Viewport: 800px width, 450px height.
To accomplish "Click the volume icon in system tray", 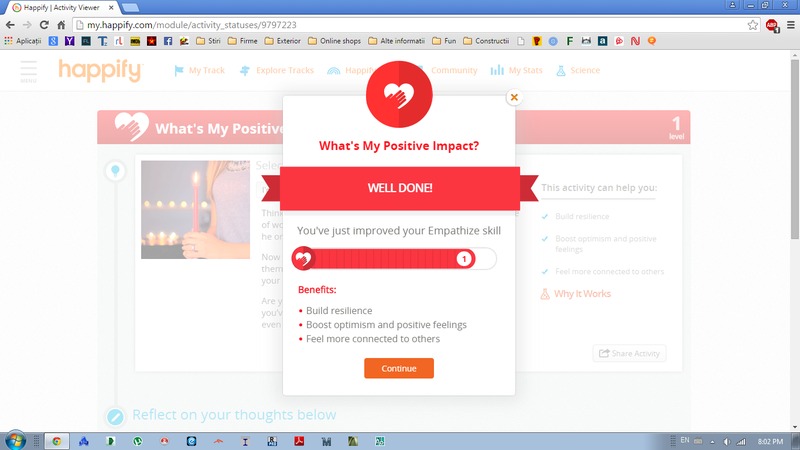I will 727,441.
